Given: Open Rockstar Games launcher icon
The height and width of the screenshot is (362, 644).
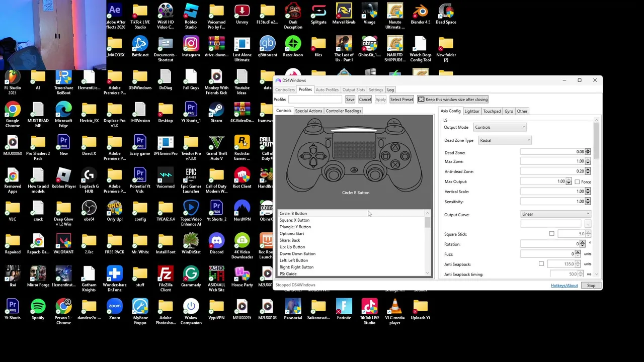Looking at the screenshot, I should click(242, 148).
